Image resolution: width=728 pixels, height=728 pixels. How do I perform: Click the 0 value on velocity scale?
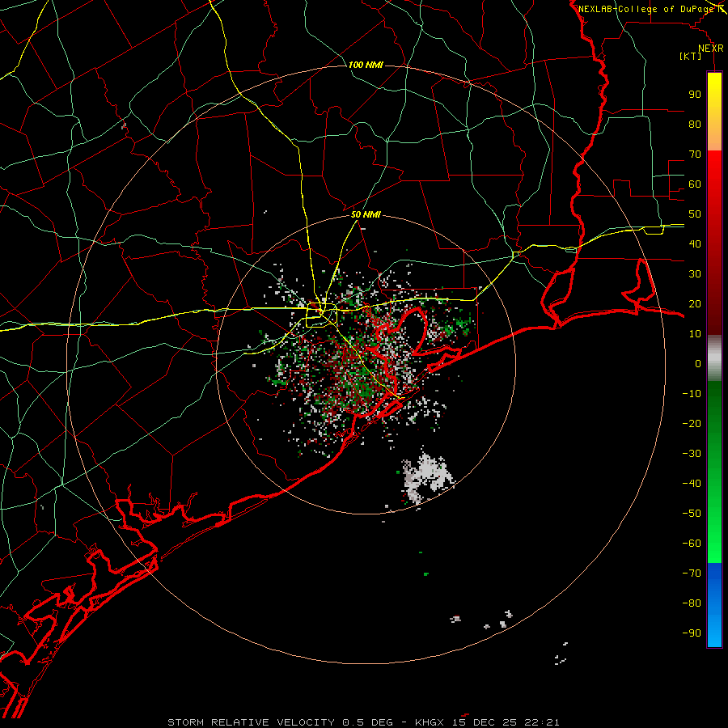(x=698, y=363)
